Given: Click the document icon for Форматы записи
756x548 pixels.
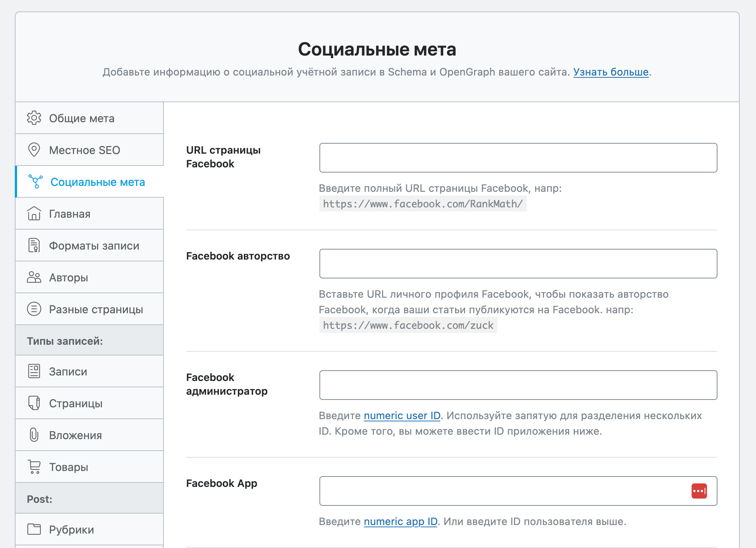Looking at the screenshot, I should [x=34, y=245].
